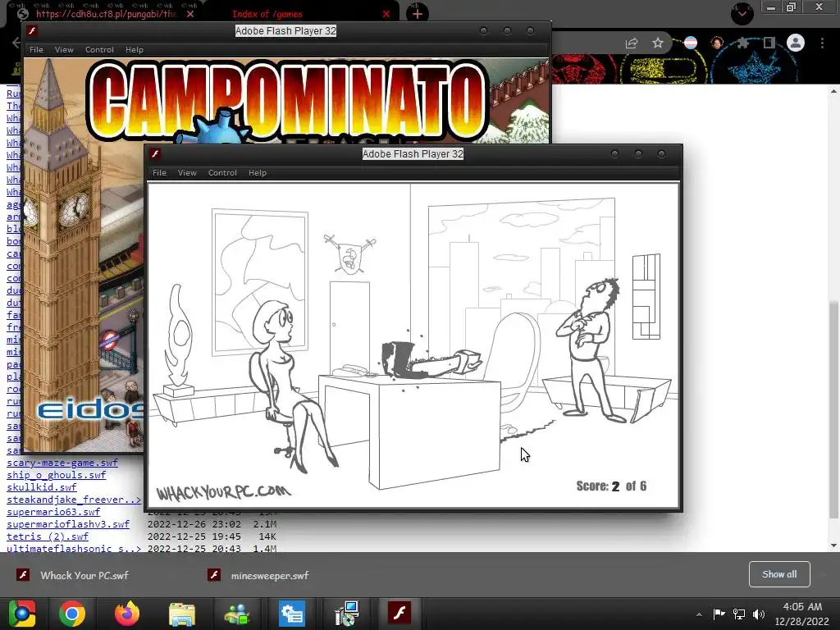Open the volume speaker tray icon
The width and height of the screenshot is (840, 630).
pos(759,614)
